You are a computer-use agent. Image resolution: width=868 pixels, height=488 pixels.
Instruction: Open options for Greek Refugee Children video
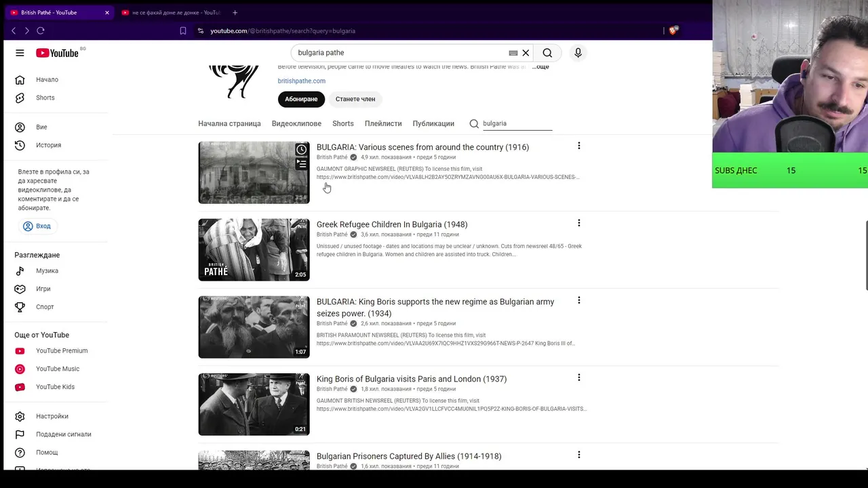578,223
